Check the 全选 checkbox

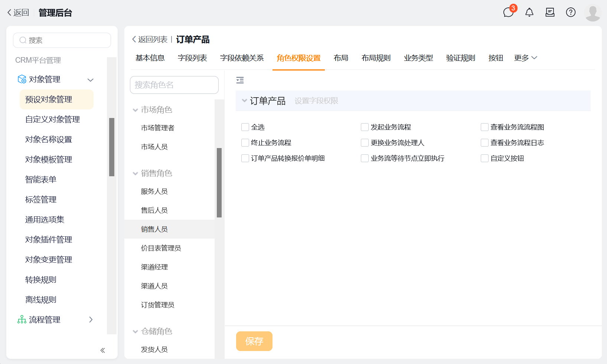point(245,127)
